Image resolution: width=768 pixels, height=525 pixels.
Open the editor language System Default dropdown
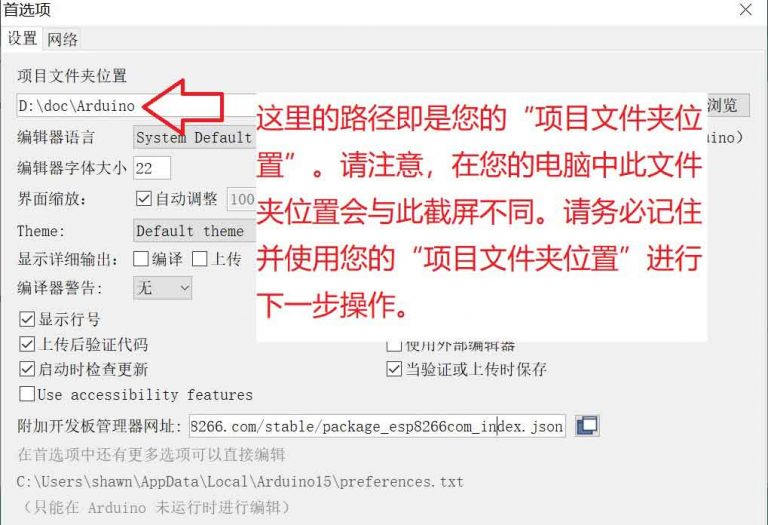[x=194, y=138]
